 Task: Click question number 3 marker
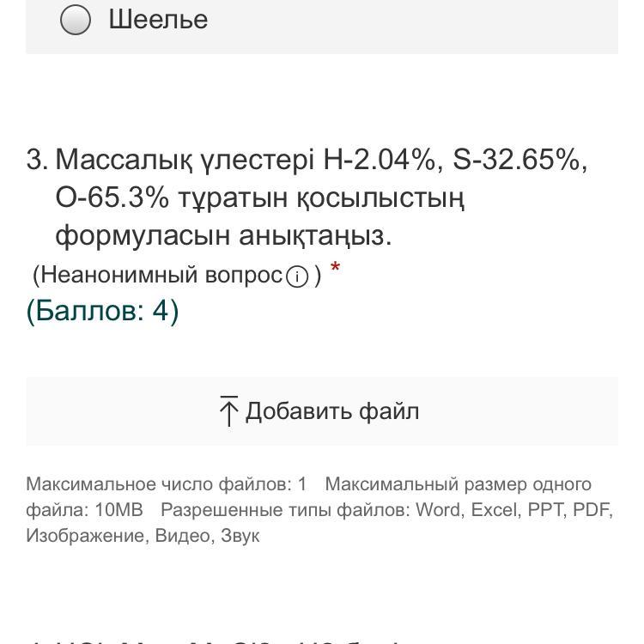[x=37, y=159]
